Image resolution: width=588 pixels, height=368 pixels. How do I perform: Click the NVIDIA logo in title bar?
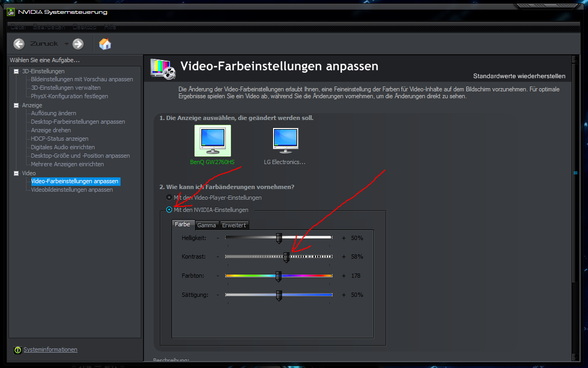11,12
